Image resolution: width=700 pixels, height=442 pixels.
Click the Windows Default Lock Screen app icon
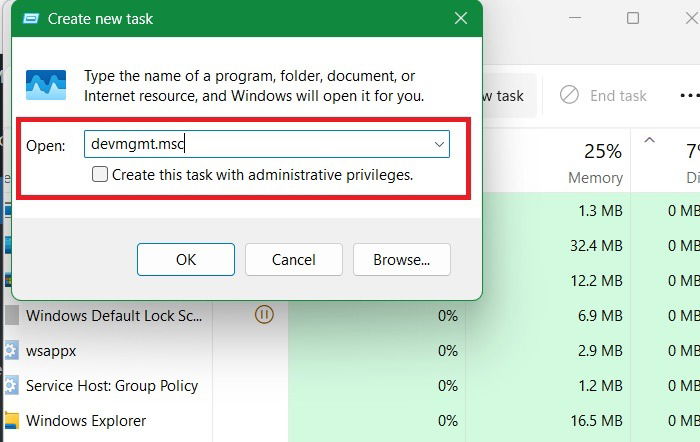[x=11, y=316]
